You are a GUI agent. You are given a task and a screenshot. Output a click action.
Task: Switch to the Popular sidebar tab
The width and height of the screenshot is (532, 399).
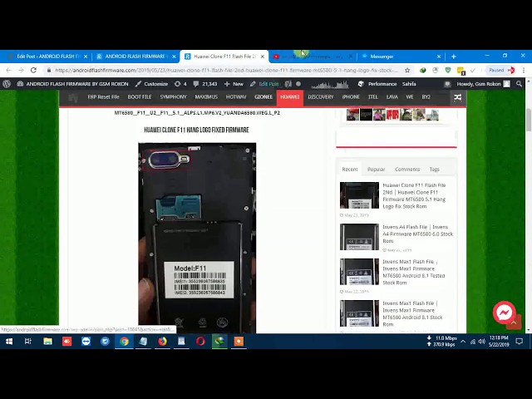coord(377,170)
